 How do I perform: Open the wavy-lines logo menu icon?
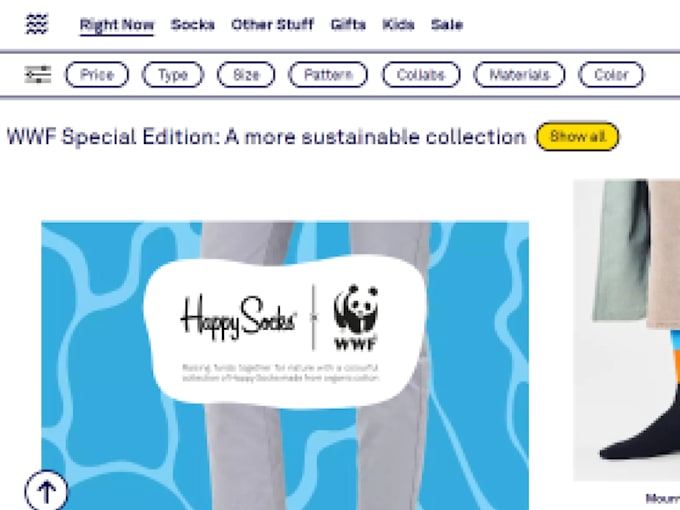[x=37, y=24]
